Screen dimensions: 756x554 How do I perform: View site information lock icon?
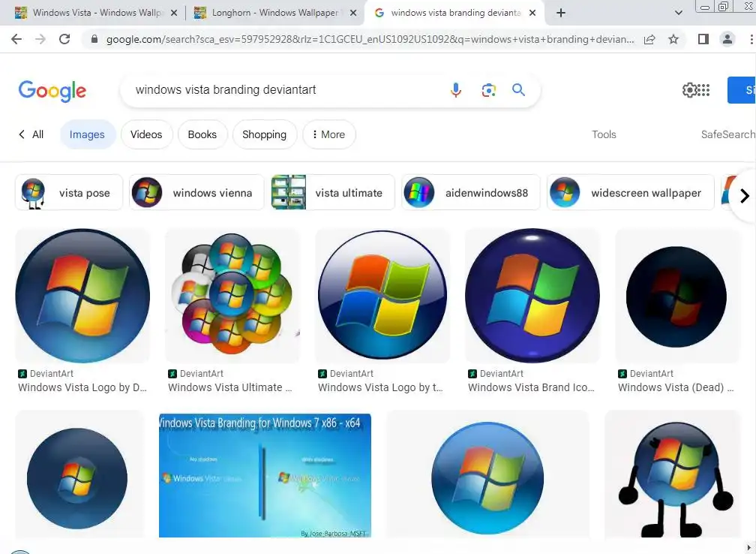[94, 40]
